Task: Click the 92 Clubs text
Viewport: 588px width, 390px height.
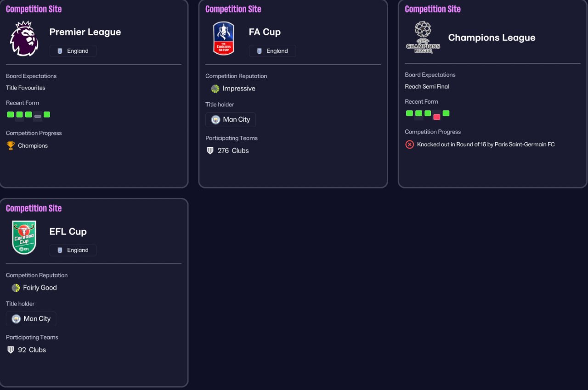Action: (x=32, y=350)
